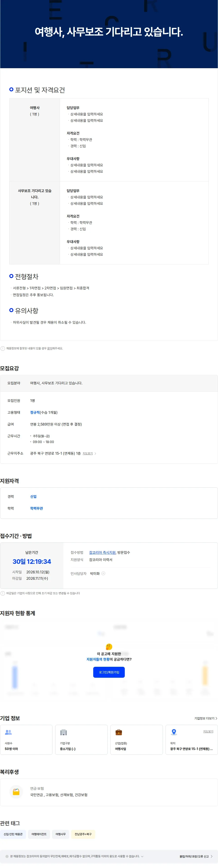Image resolution: width=218 pixels, height=868 pixels.
Task: Click the 로그인/회원가입 button
Action: click(x=109, y=672)
